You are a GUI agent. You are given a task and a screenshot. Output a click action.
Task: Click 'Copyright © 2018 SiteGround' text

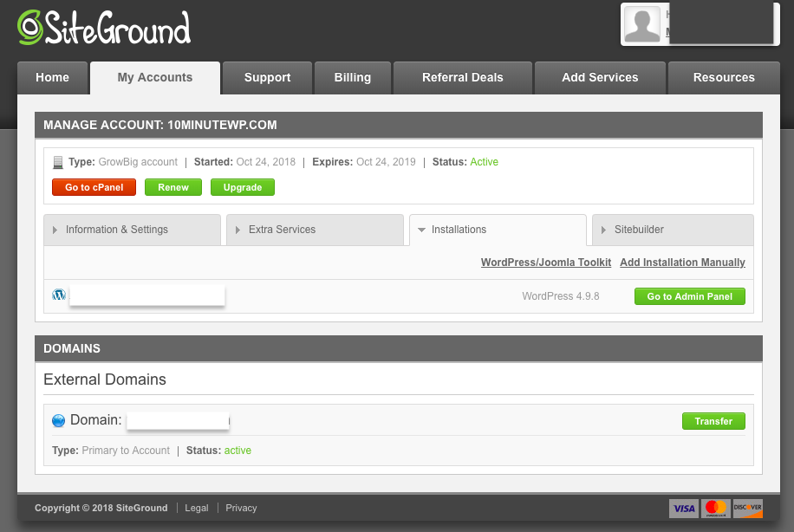coord(101,508)
